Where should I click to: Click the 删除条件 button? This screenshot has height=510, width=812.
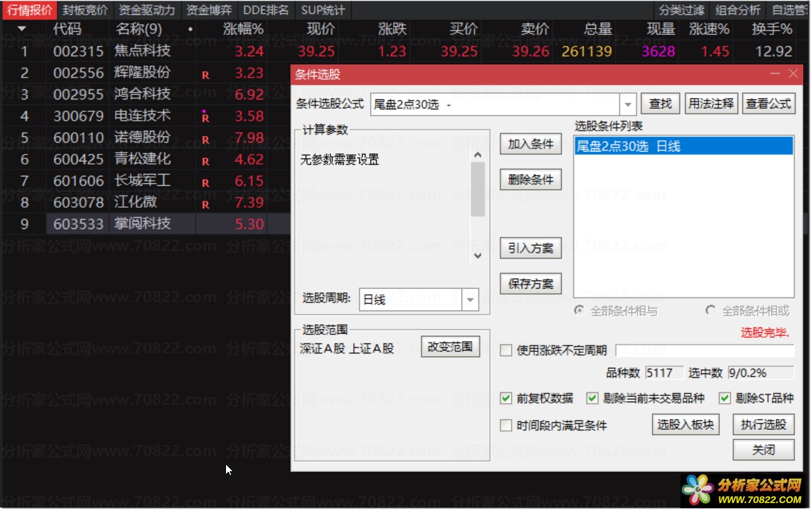pyautogui.click(x=531, y=180)
